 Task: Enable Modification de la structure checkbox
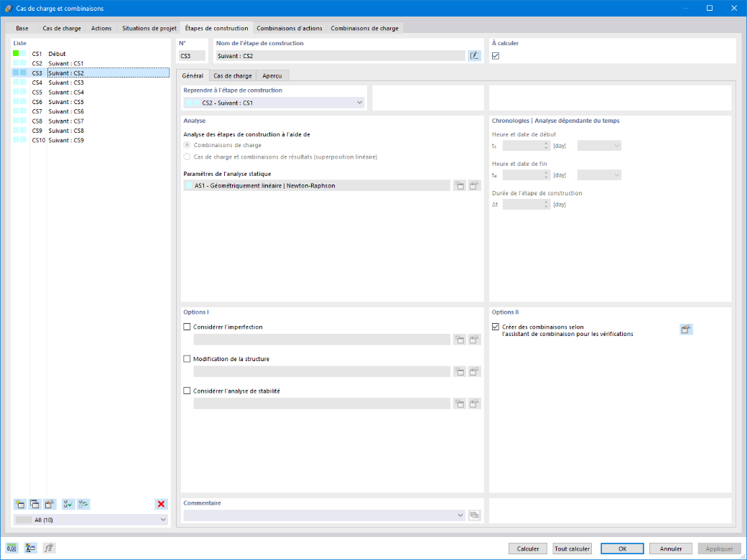tap(187, 359)
